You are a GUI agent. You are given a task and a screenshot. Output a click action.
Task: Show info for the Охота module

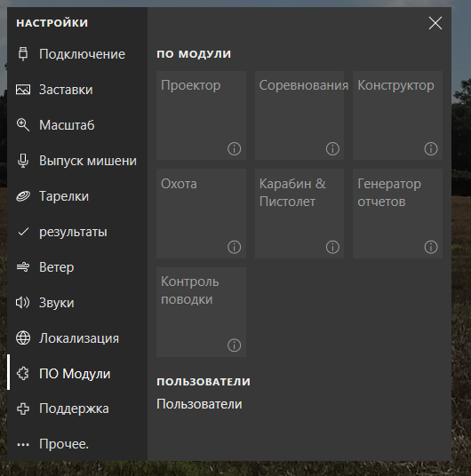coord(234,247)
